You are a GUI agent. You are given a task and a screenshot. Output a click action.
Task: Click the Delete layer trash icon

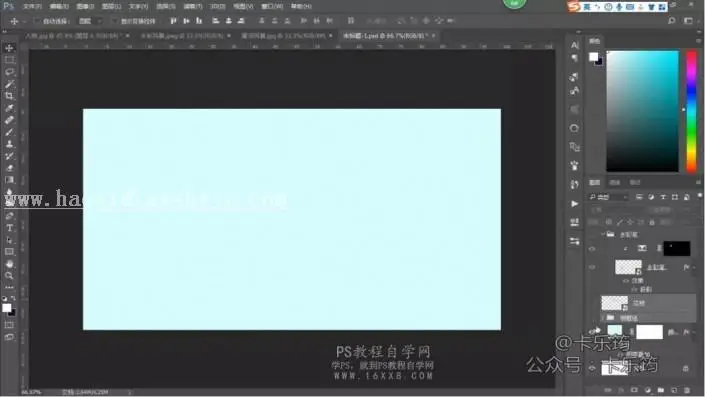coord(687,390)
